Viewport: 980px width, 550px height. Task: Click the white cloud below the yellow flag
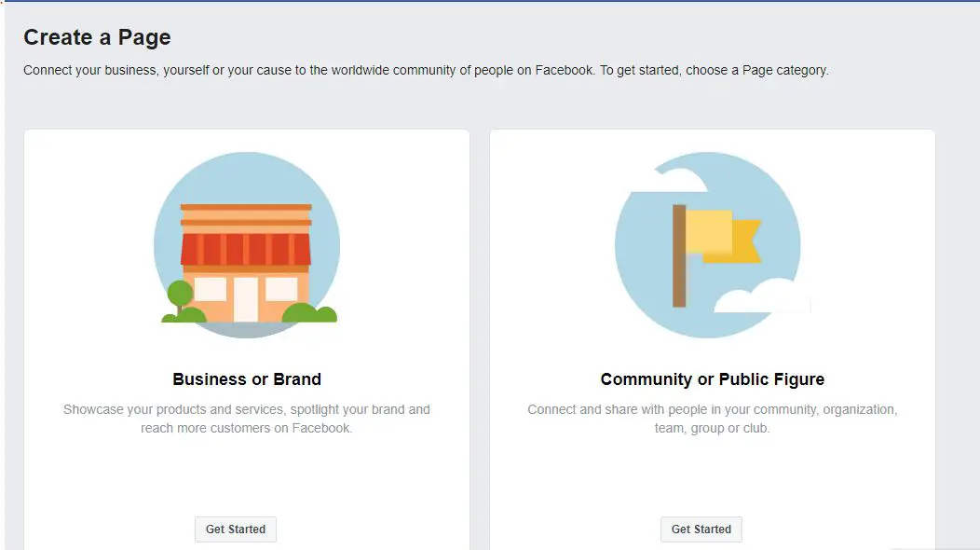[x=763, y=296]
